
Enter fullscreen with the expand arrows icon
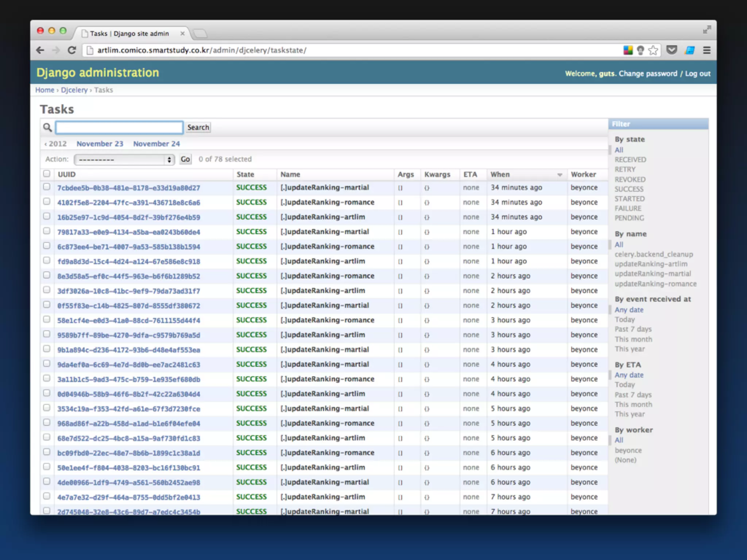[x=707, y=30]
